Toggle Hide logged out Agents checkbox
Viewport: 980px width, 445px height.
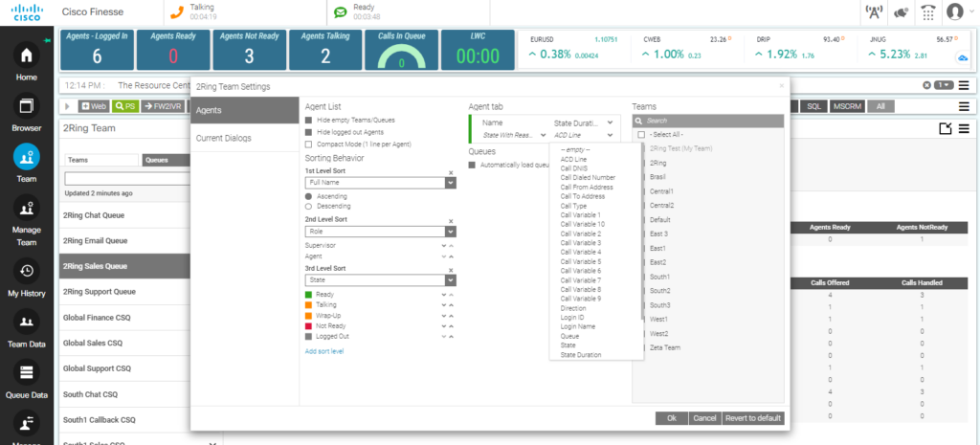coord(308,132)
